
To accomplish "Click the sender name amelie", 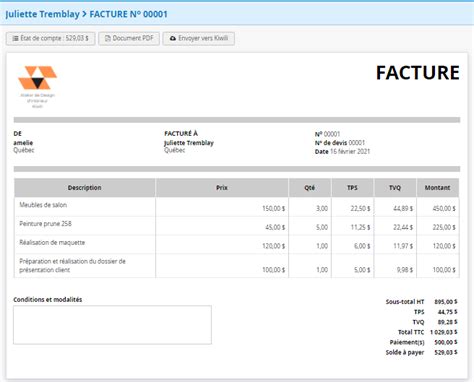I will coord(23,143).
